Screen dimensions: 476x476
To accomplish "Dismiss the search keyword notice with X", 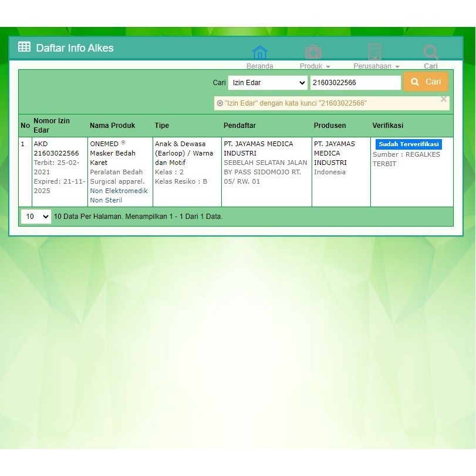I will point(444,99).
